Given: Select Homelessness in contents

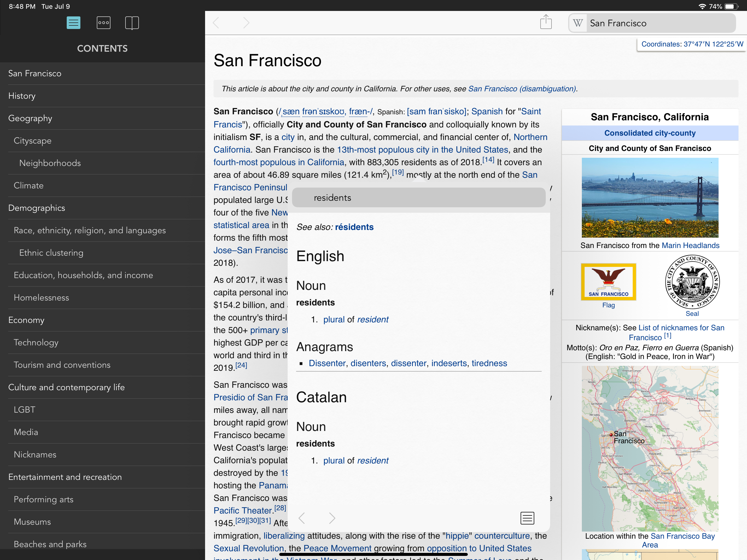Looking at the screenshot, I should point(102,297).
